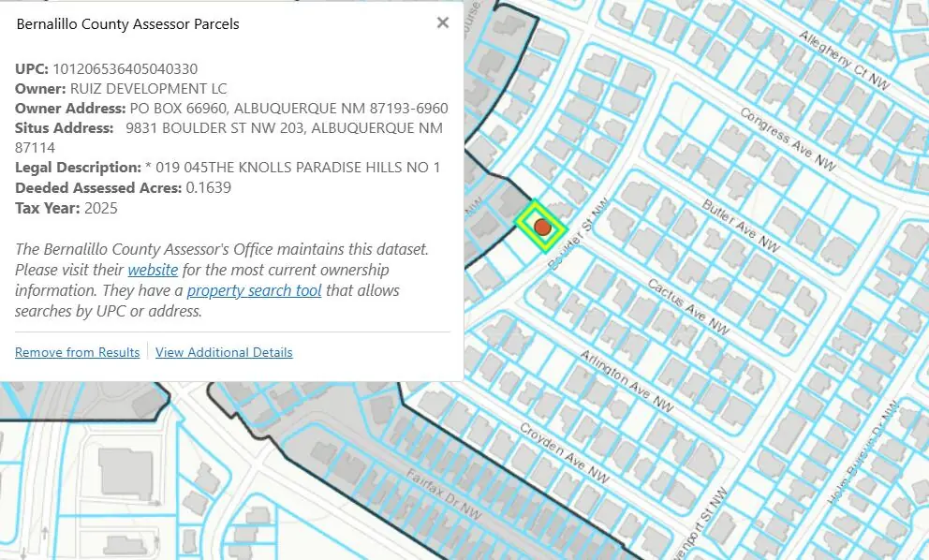Click "Remove from Results"
Screen dimensions: 929x560
click(x=77, y=352)
